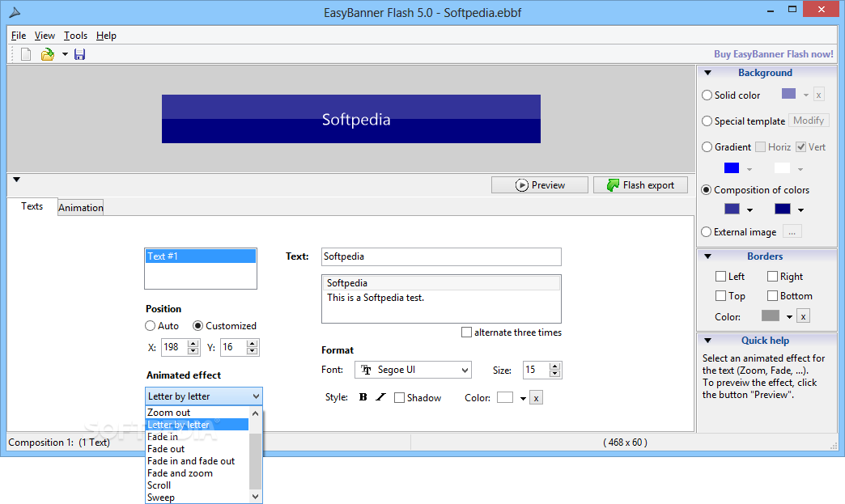This screenshot has height=504, width=845.
Task: Click the Text input field
Action: coord(441,256)
